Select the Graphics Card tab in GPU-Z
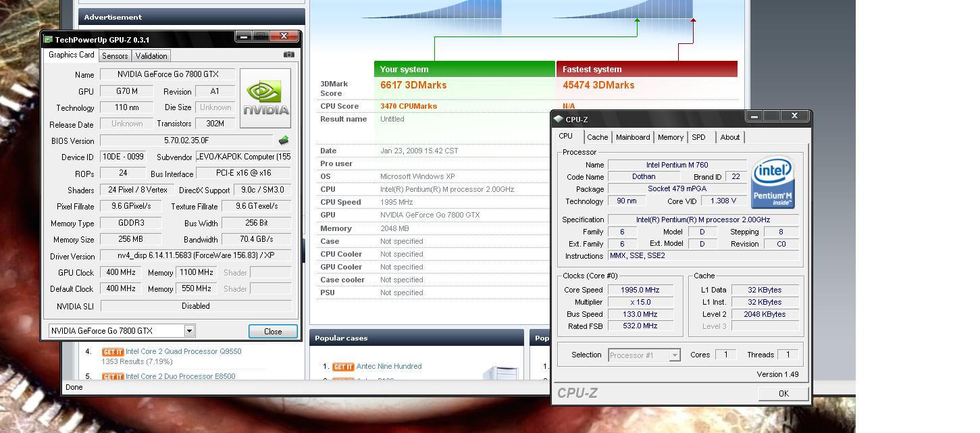This screenshot has width=980, height=433. tap(72, 55)
